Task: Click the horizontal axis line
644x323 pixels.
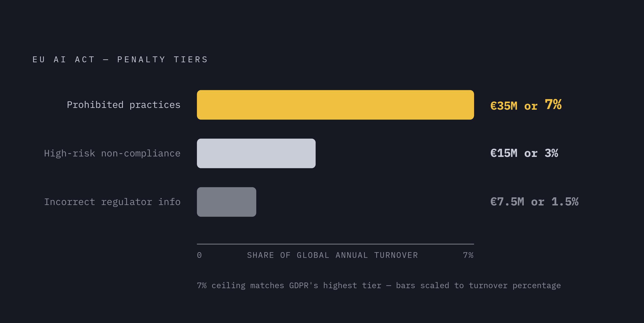Action: (335, 244)
